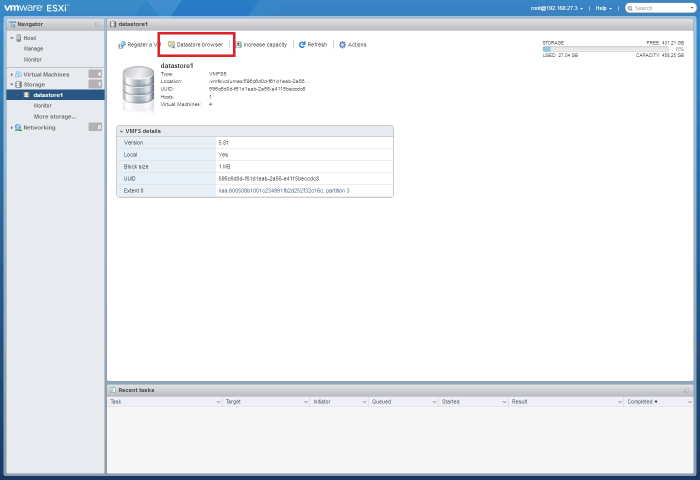Click the Virtual Machines icon in Navigator
The height and width of the screenshot is (480, 700).
(18, 74)
